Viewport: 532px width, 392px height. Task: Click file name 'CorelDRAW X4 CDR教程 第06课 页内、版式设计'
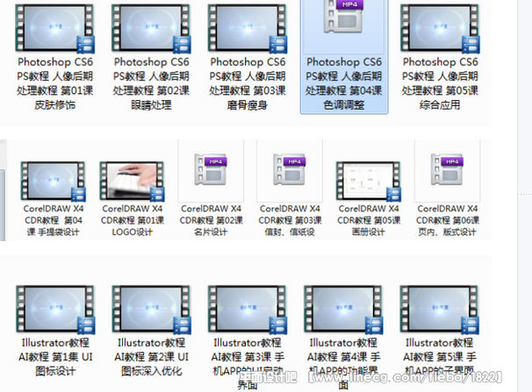coord(448,220)
